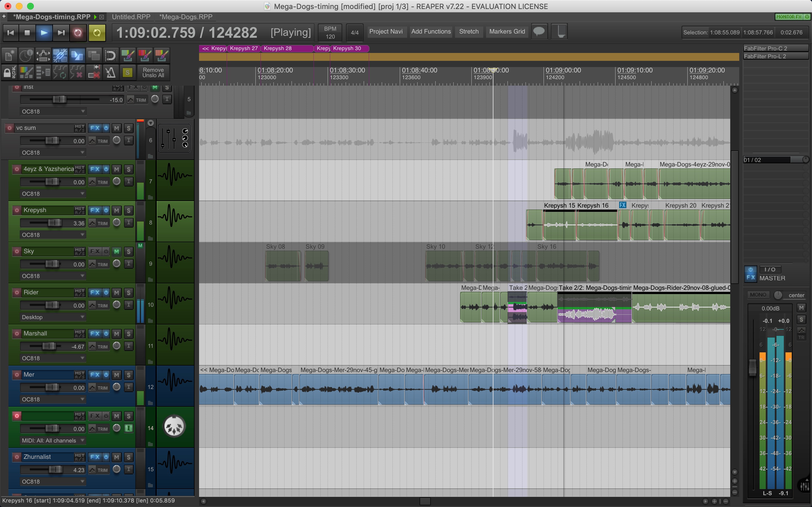Viewport: 812px width, 507px height.
Task: Adjust the Zhurnalist track volume fader
Action: click(55, 470)
